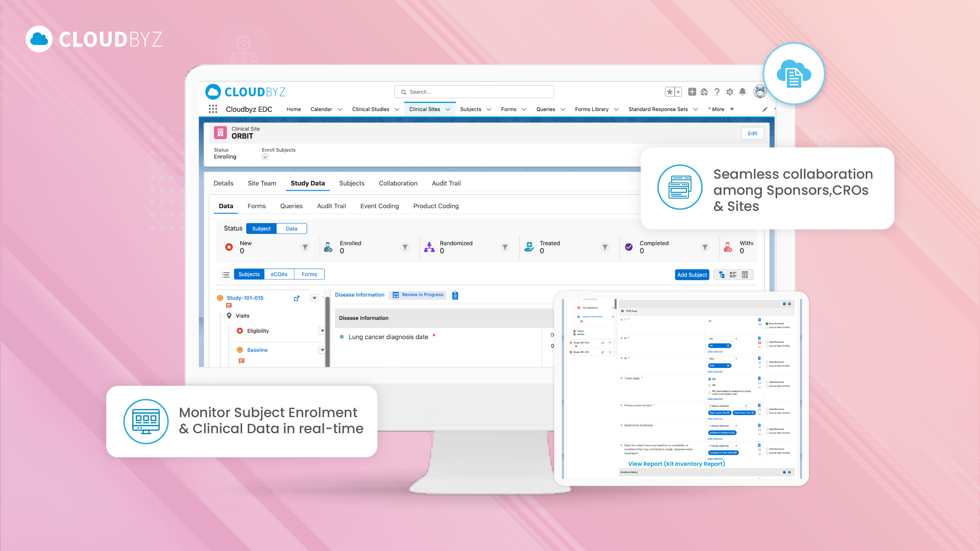Open the user profile avatar
The width and height of the screenshot is (980, 551).
click(x=760, y=92)
